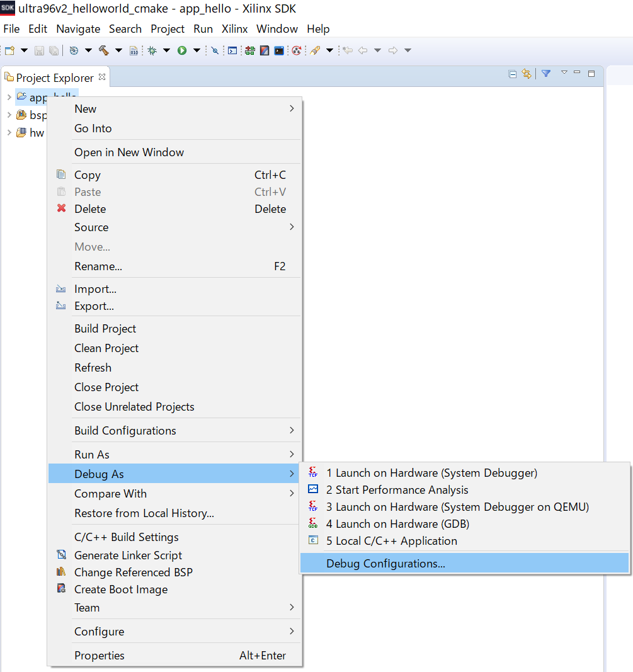Image resolution: width=633 pixels, height=672 pixels.
Task: Minimize the Project Explorer view
Action: [x=577, y=73]
